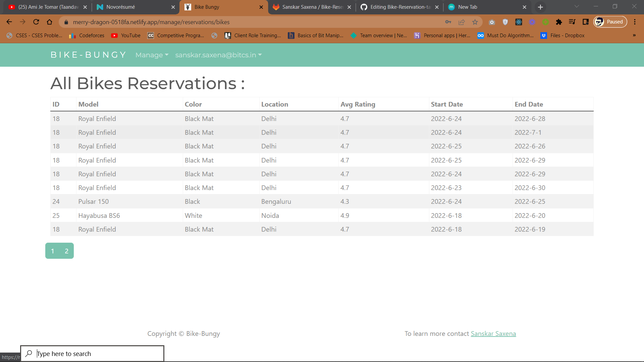Viewport: 644px width, 362px height.
Task: Expand the sanskar.saxena@bitcs.in account dropdown
Action: coord(218,55)
